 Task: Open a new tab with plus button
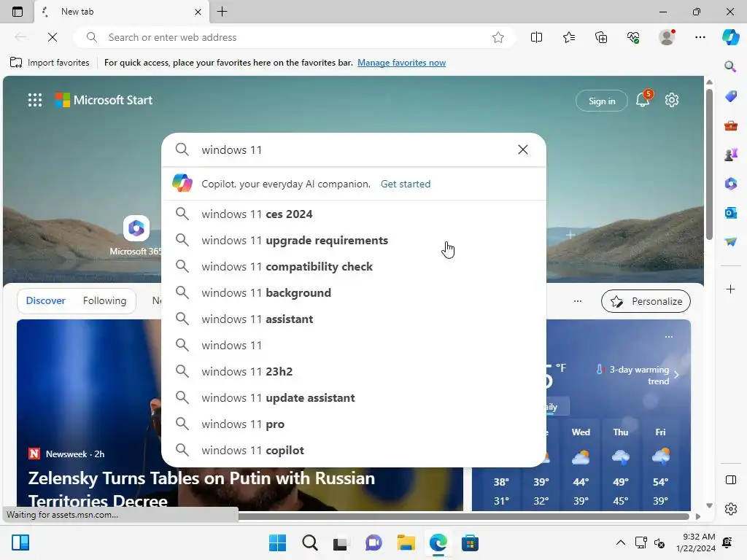pos(222,12)
